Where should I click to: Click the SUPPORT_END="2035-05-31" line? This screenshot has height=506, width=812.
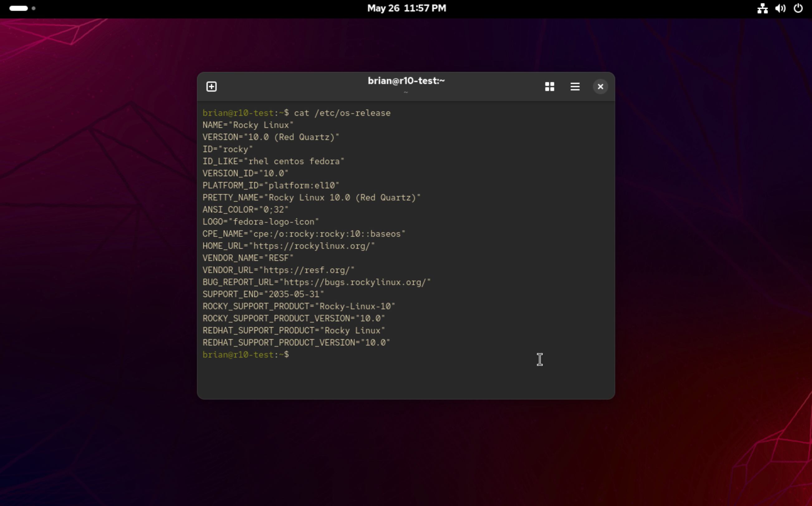[x=263, y=294]
